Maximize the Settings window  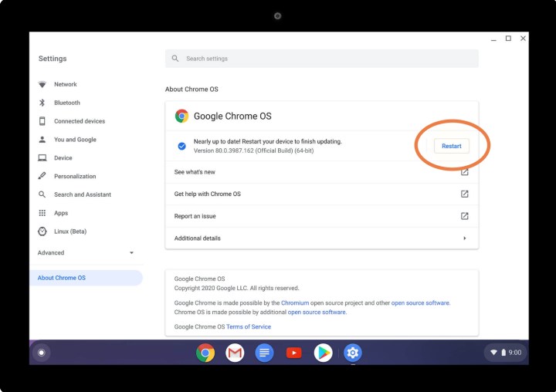pyautogui.click(x=508, y=39)
